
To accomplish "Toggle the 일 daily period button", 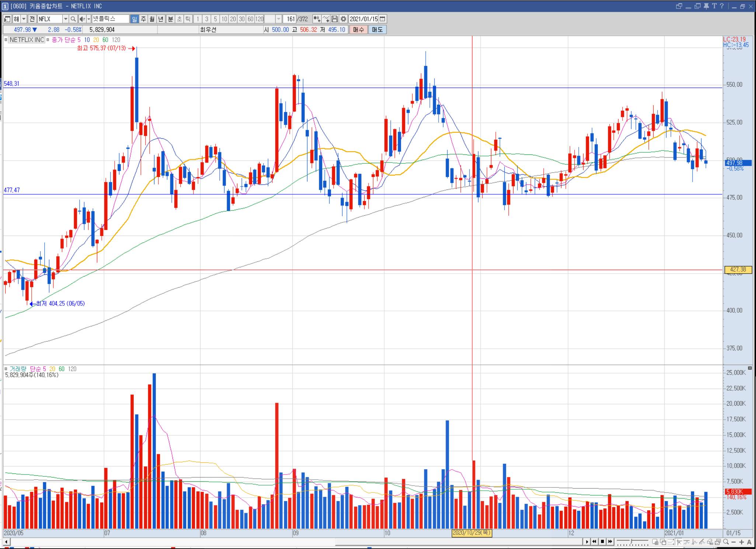I will (x=135, y=19).
